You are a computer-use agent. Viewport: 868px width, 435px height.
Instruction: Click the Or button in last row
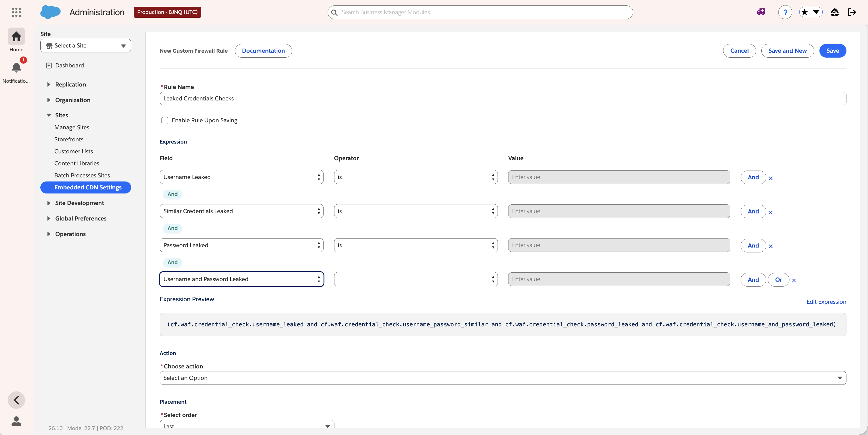778,279
